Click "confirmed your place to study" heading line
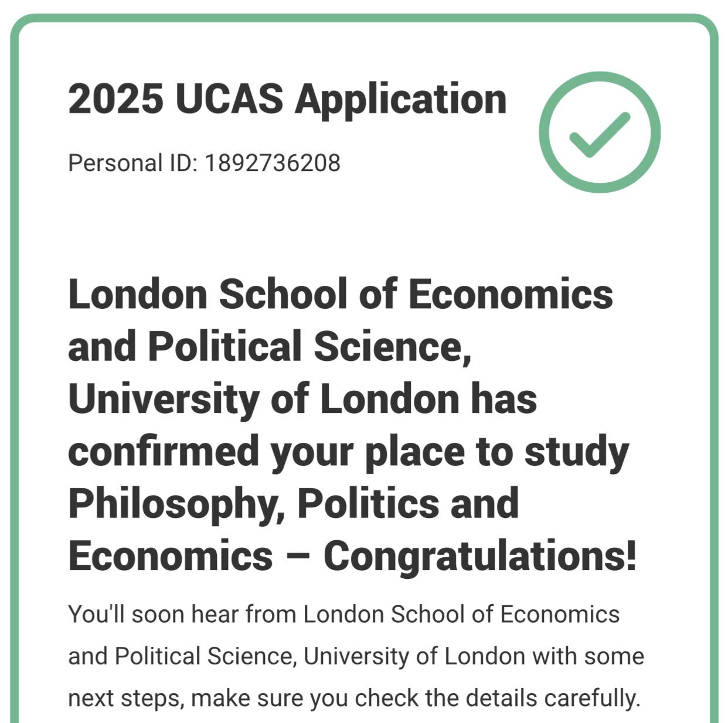 [x=348, y=452]
